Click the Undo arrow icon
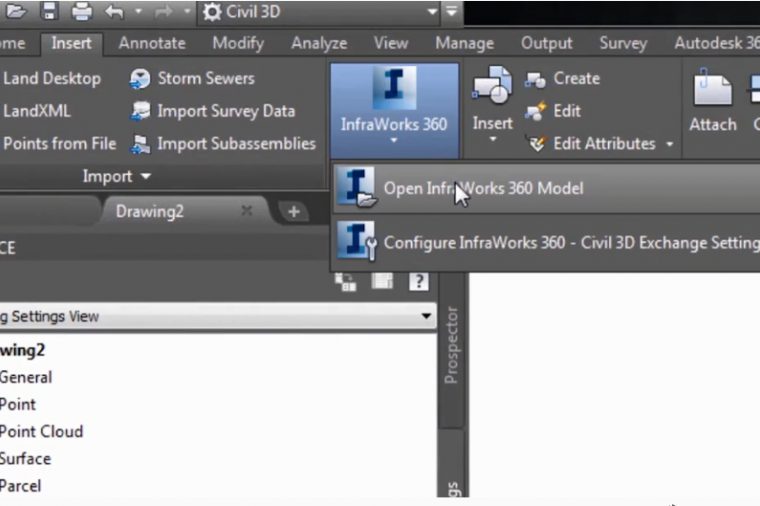 coord(114,12)
